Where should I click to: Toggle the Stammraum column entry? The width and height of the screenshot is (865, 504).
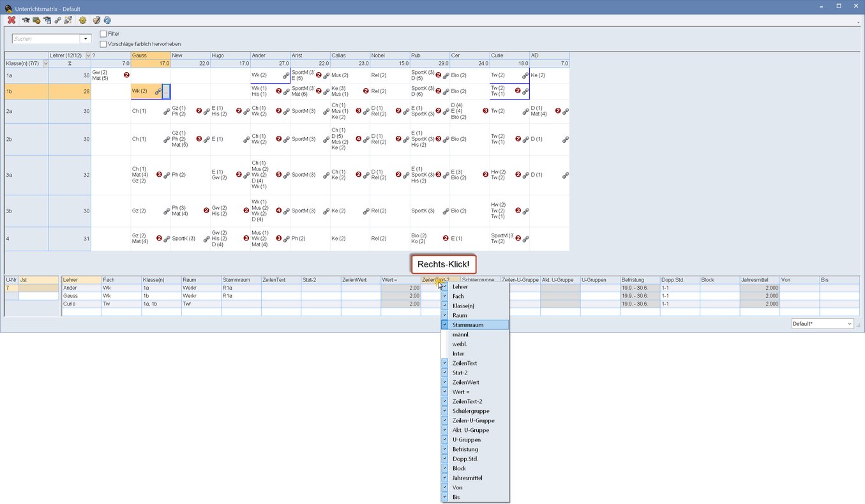click(x=475, y=325)
